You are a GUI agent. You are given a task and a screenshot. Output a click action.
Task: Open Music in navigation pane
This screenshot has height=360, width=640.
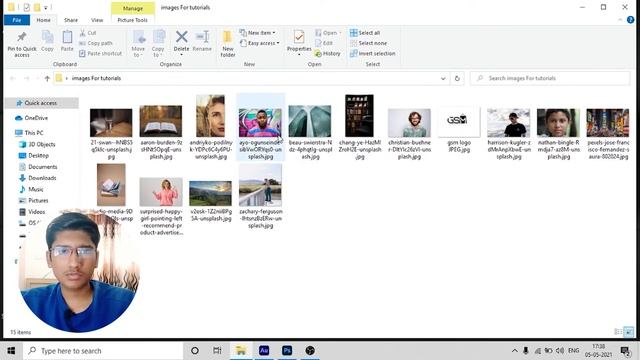tap(31, 189)
